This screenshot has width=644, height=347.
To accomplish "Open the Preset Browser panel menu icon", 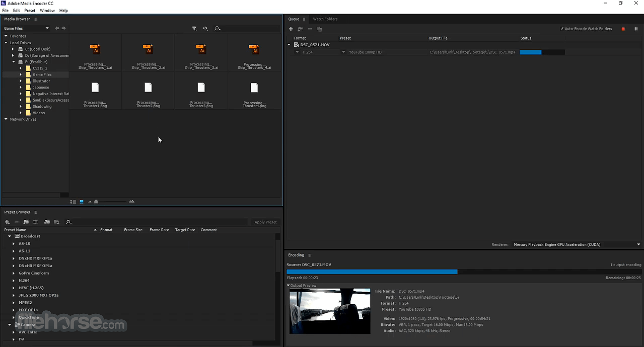I will pyautogui.click(x=35, y=212).
